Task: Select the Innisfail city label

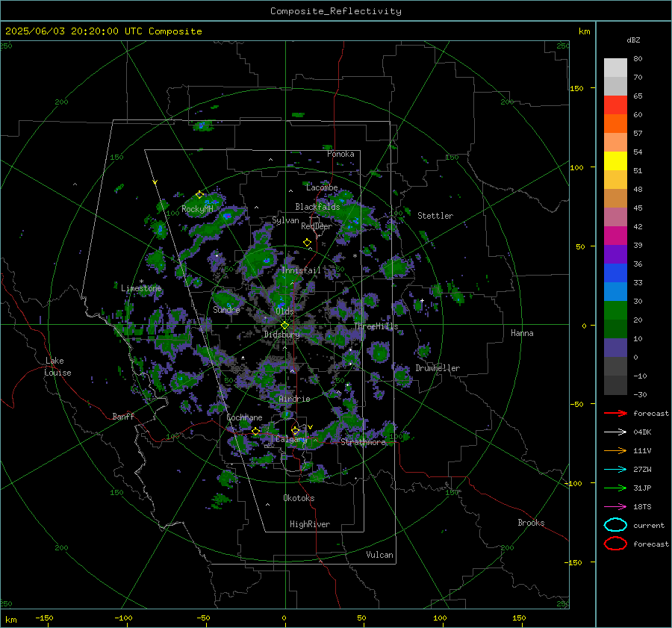Action: click(x=301, y=270)
